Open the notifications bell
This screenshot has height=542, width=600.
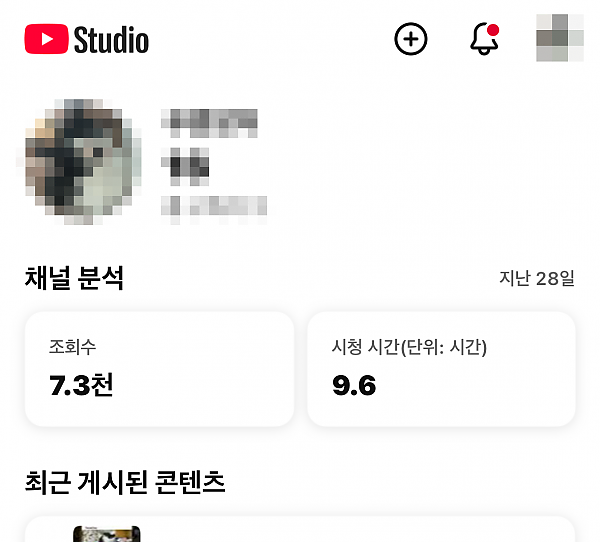[x=484, y=39]
